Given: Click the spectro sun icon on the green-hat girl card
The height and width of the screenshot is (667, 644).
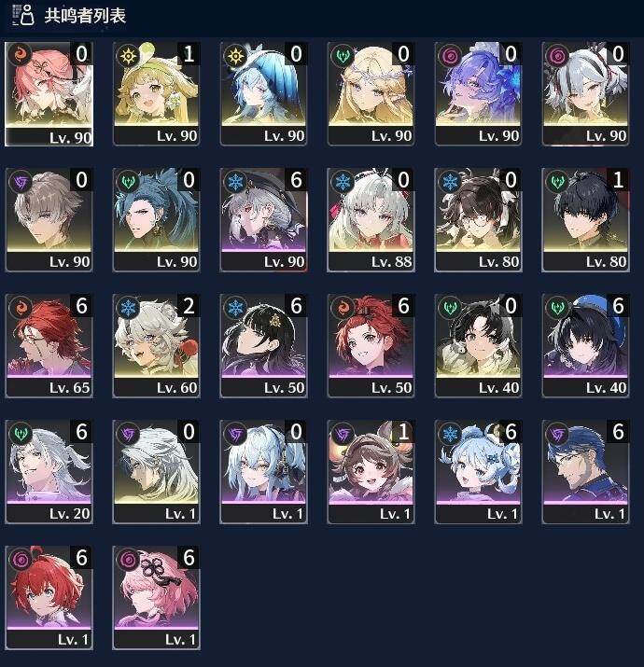Looking at the screenshot, I should [128, 56].
